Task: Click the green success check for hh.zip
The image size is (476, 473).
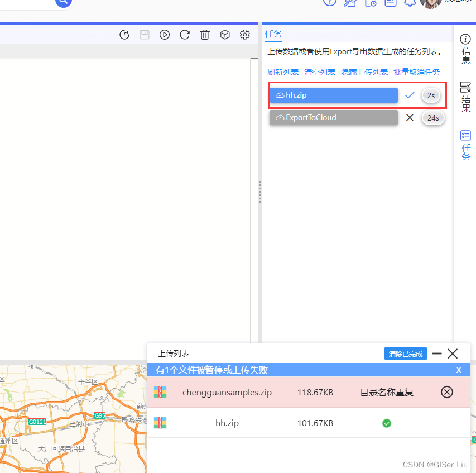Action: click(x=387, y=423)
